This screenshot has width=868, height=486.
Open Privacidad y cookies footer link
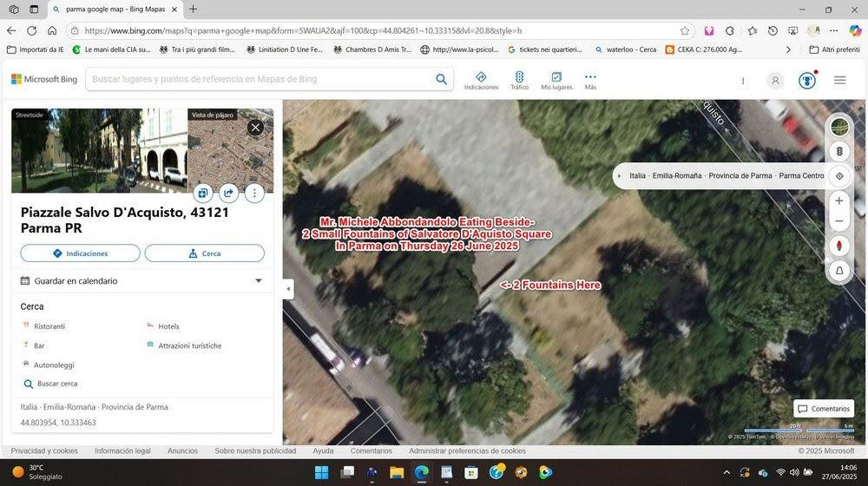pos(44,450)
